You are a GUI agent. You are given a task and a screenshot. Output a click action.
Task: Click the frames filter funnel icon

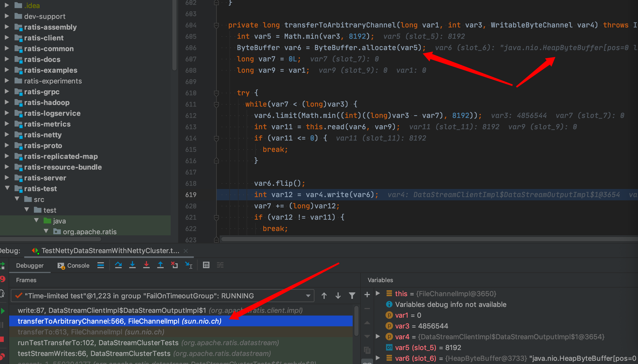pyautogui.click(x=352, y=296)
